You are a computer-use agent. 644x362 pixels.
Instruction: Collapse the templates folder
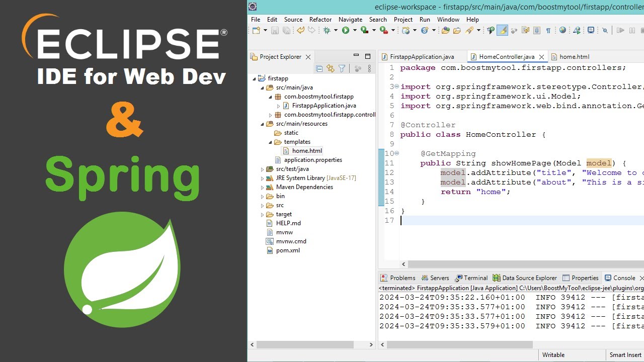coord(270,142)
